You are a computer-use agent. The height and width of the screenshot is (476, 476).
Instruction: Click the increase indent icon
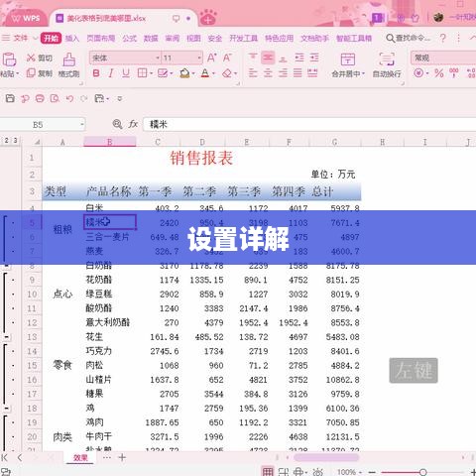tap(314, 58)
